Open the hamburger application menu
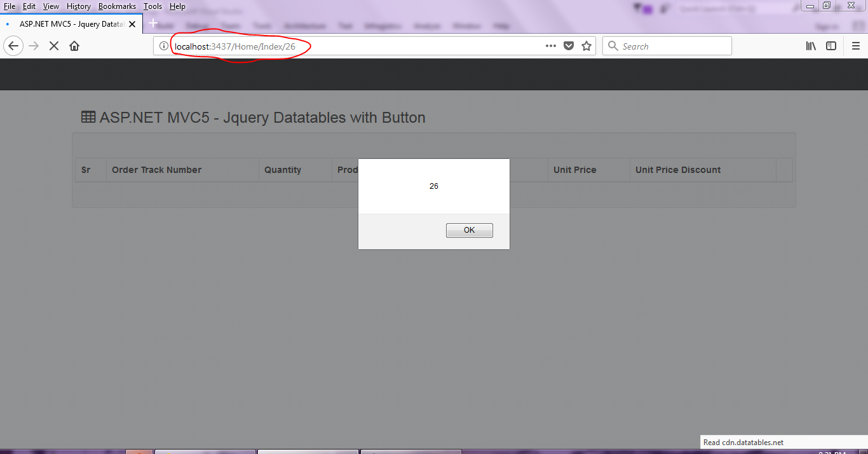868x454 pixels. pos(856,46)
